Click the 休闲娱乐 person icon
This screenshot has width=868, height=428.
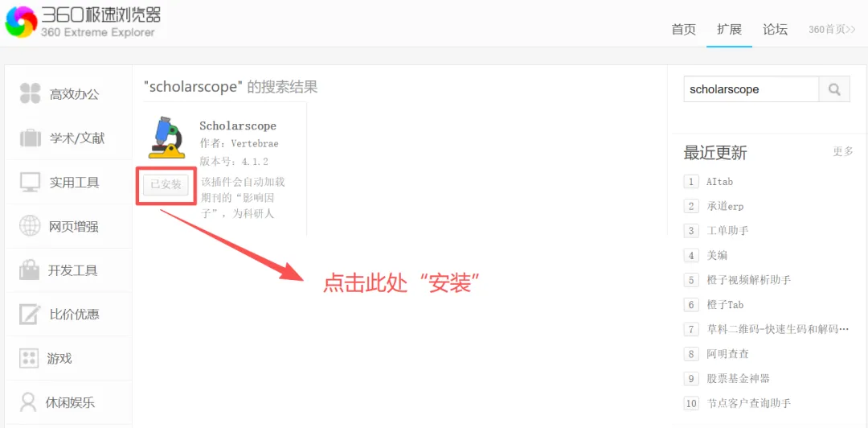pyautogui.click(x=27, y=402)
